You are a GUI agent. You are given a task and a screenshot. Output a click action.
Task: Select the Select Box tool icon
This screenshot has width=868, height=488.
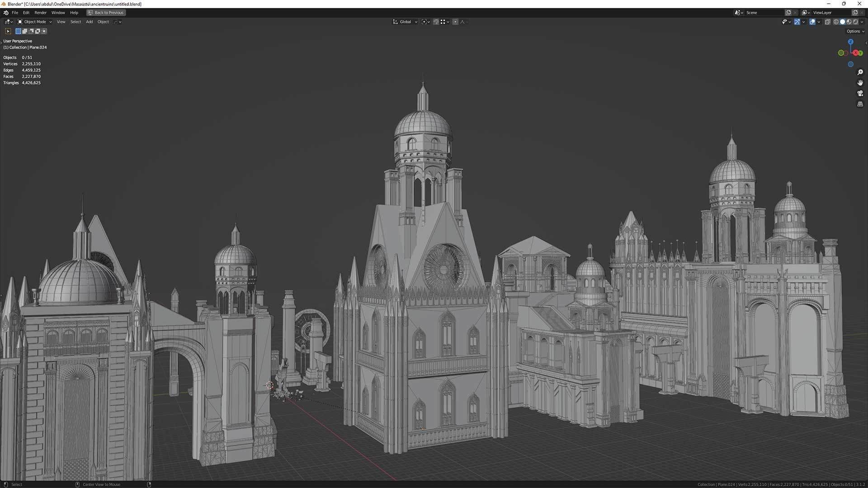[8, 31]
